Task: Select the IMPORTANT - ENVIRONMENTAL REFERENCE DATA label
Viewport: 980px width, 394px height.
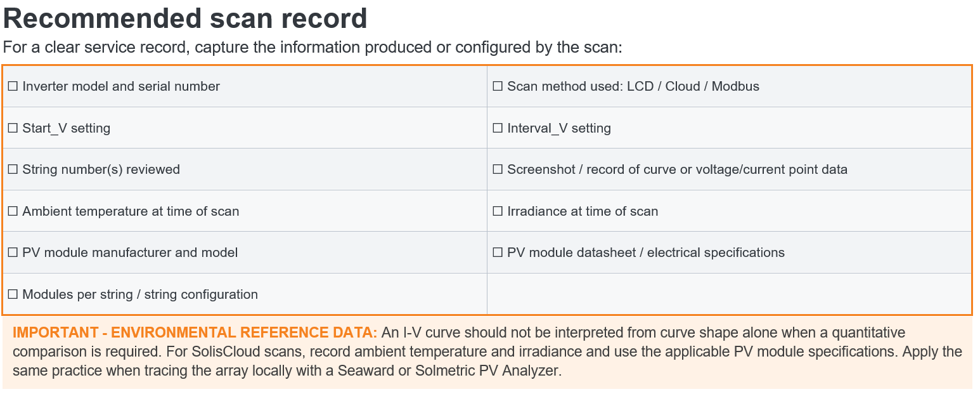Action: pyautogui.click(x=195, y=332)
